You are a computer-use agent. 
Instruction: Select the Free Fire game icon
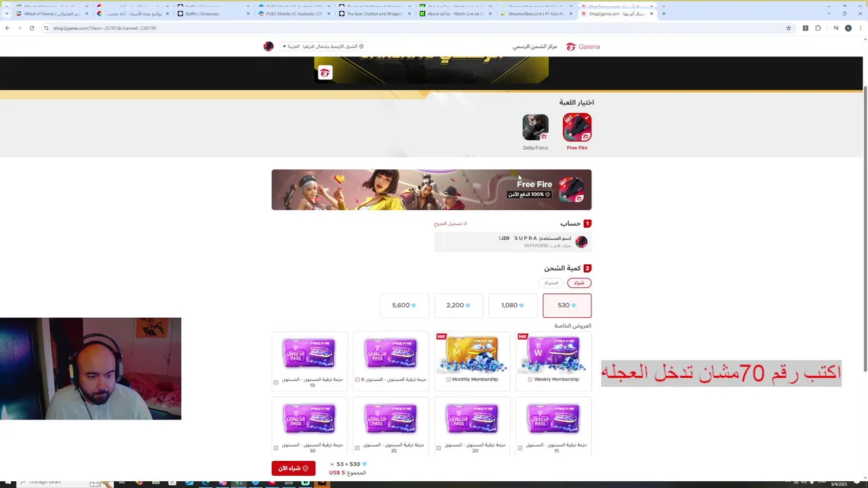pos(577,128)
